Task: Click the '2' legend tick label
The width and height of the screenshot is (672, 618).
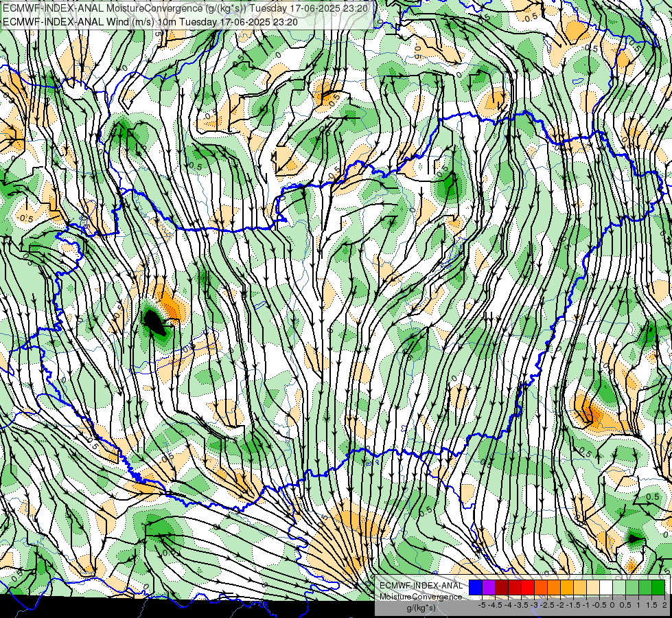Action: point(664,605)
